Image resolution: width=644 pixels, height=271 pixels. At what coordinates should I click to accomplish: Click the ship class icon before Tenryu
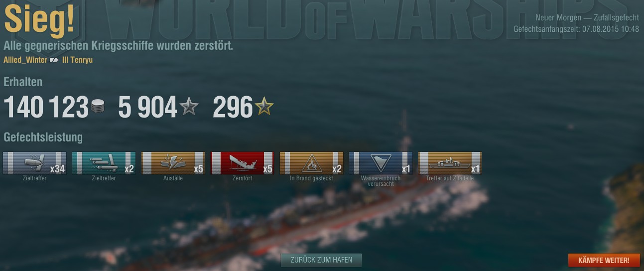pyautogui.click(x=54, y=60)
